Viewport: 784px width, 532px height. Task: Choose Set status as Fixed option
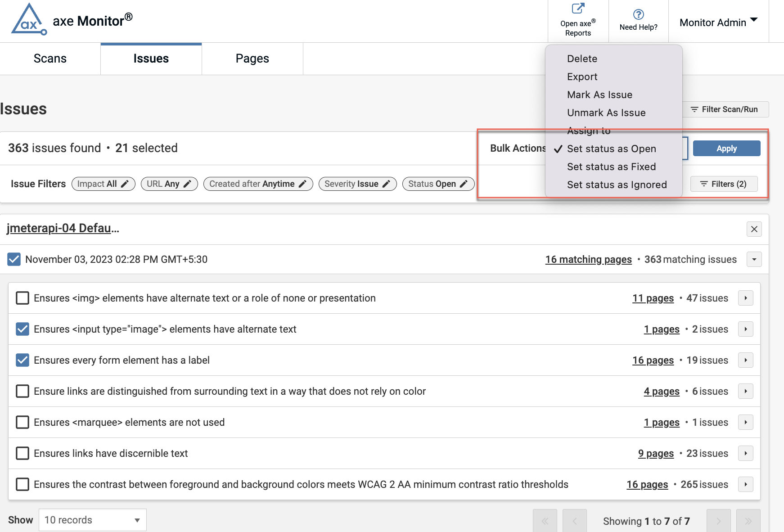click(611, 167)
